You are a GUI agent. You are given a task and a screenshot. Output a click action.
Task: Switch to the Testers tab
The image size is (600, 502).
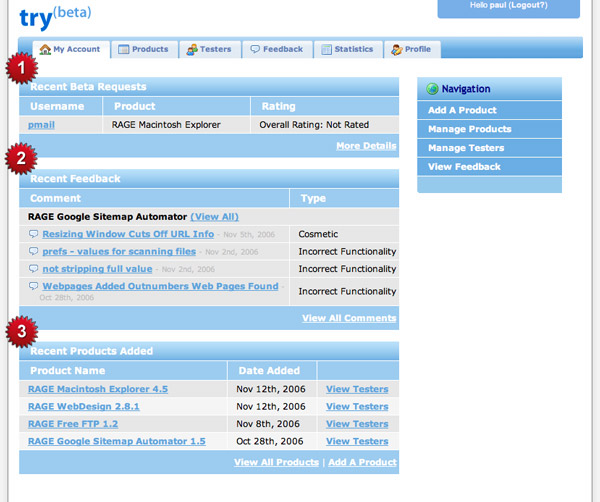pyautogui.click(x=210, y=49)
